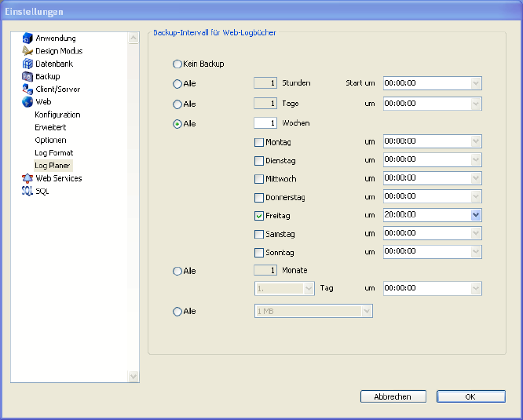
Task: Click the Wochen interval number field
Action: point(265,123)
